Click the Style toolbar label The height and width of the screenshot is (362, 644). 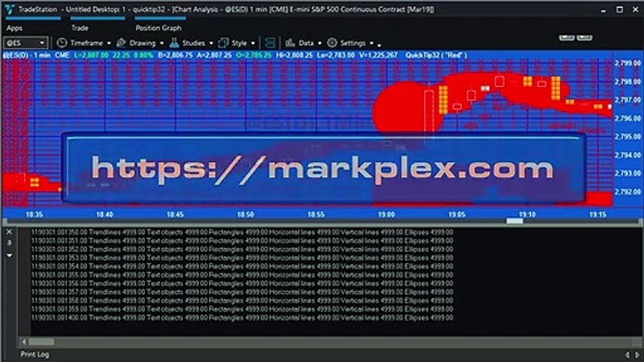click(239, 43)
